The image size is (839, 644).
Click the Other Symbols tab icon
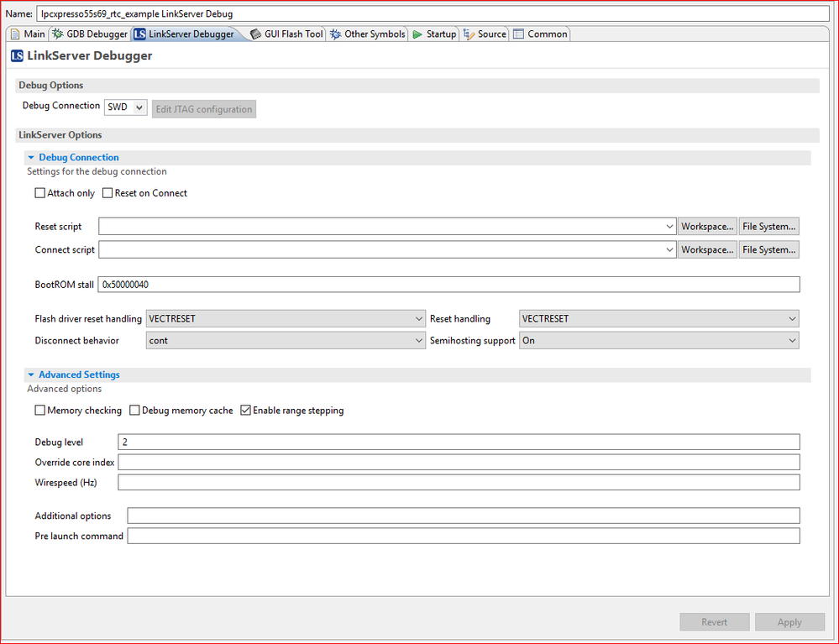(334, 34)
